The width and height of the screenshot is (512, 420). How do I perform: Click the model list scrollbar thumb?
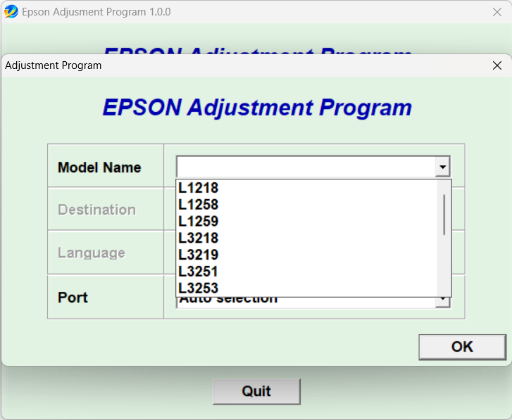(444, 214)
